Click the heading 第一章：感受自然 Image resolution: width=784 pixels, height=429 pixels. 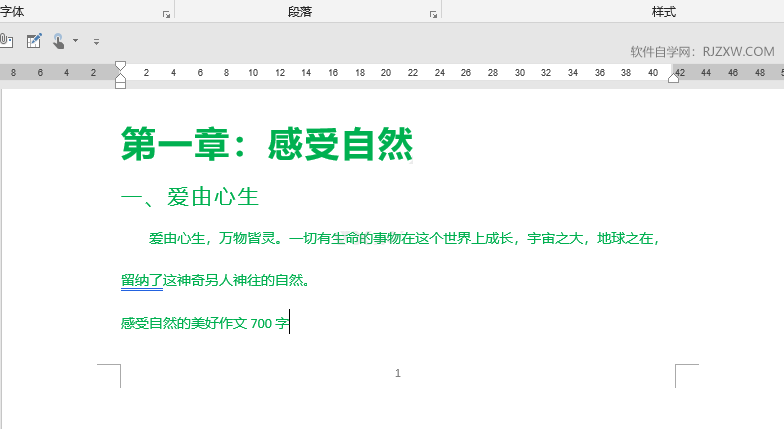coord(267,144)
